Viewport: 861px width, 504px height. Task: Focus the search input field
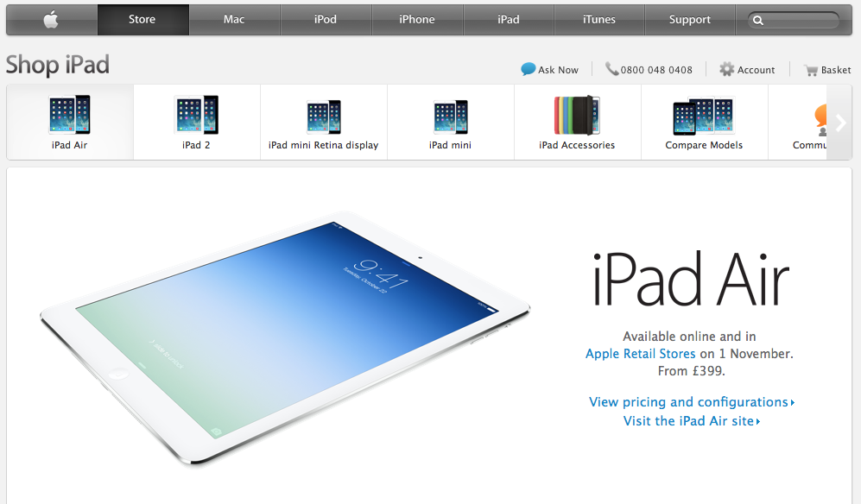coord(794,21)
